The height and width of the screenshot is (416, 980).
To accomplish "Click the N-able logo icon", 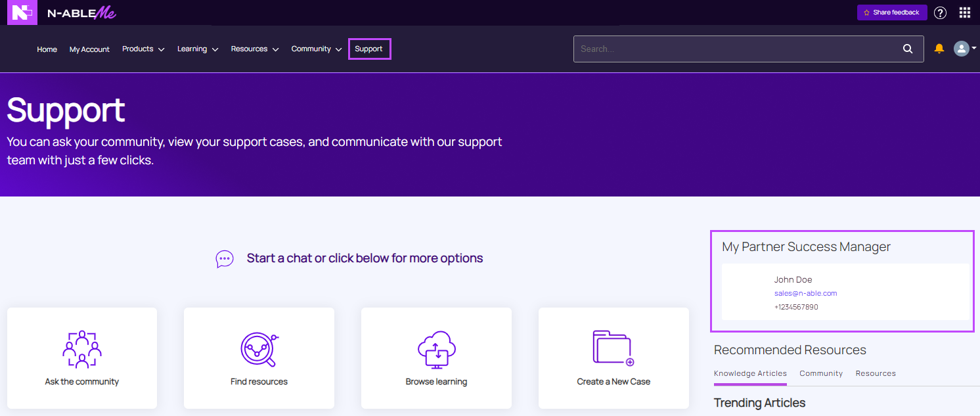I will point(22,12).
